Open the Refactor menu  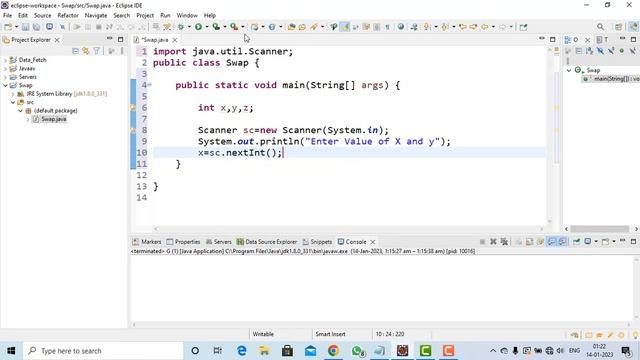(68, 15)
